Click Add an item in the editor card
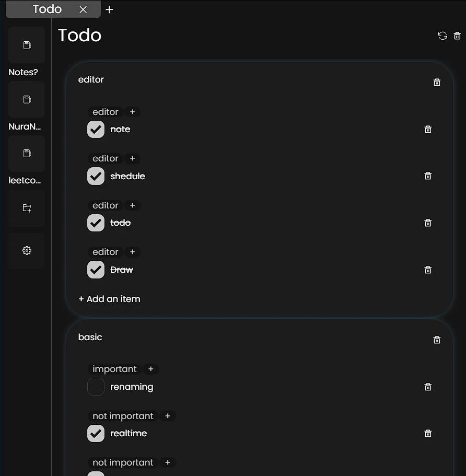The height and width of the screenshot is (476, 466). pyautogui.click(x=109, y=298)
